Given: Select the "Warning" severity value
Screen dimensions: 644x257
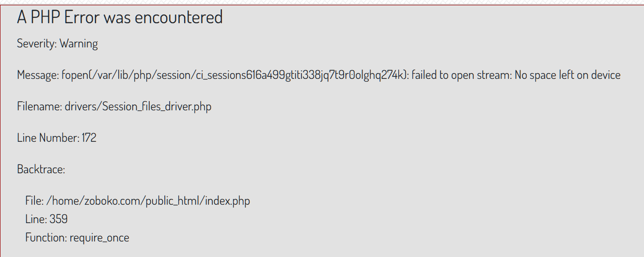Looking at the screenshot, I should pos(79,44).
